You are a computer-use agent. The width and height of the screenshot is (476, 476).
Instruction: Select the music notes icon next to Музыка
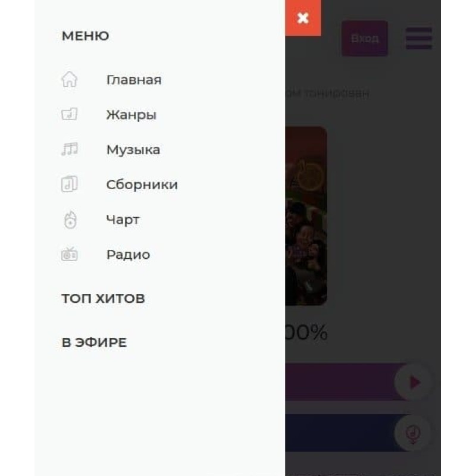[70, 149]
